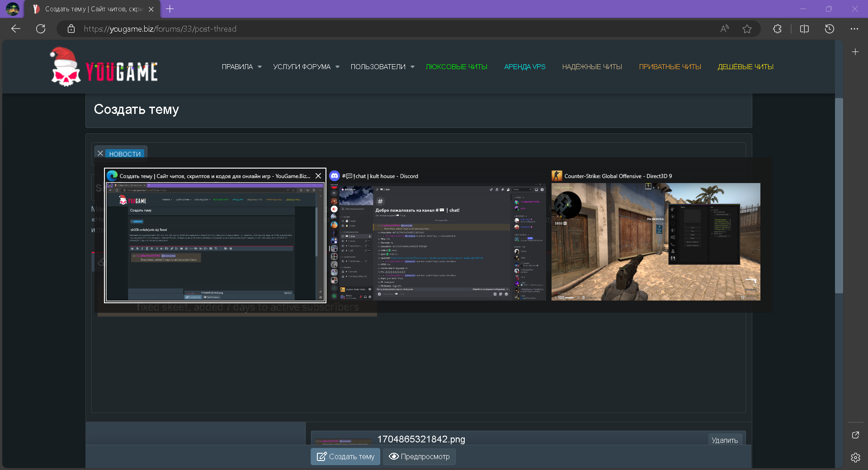
Task: Switch to the Discord chat window thumbnail
Action: pos(438,242)
